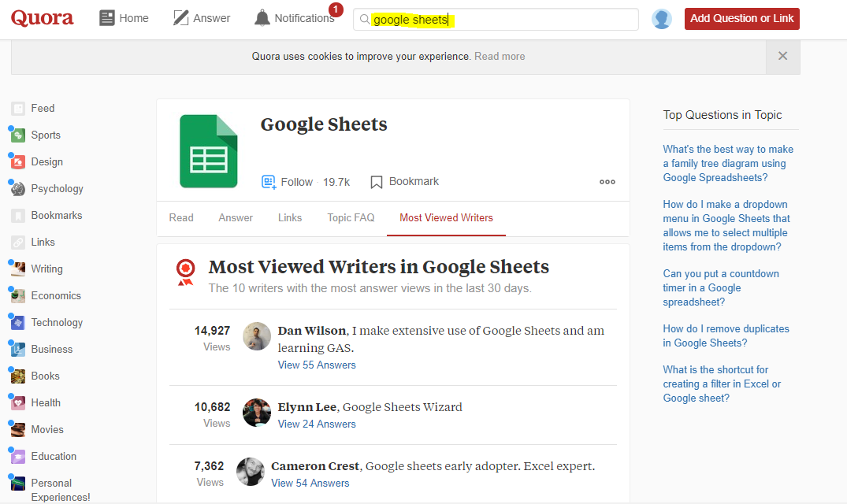Click the search magnifier icon
The height and width of the screenshot is (504, 847).
[365, 20]
